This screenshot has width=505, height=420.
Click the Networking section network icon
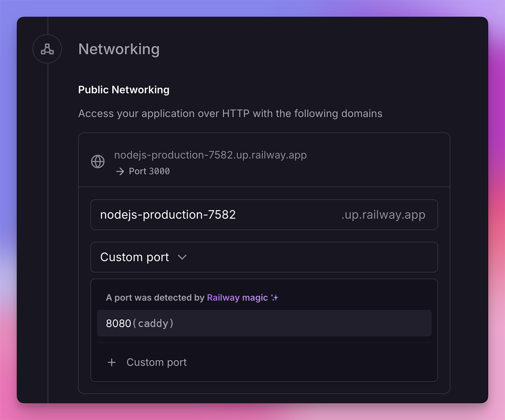pyautogui.click(x=47, y=49)
